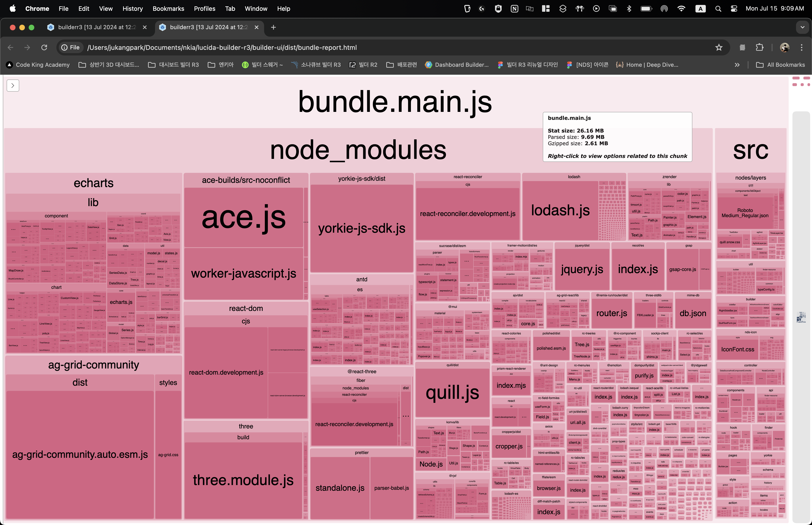This screenshot has width=812, height=525.
Task: Show hidden bookmarks with double chevron
Action: 737,65
